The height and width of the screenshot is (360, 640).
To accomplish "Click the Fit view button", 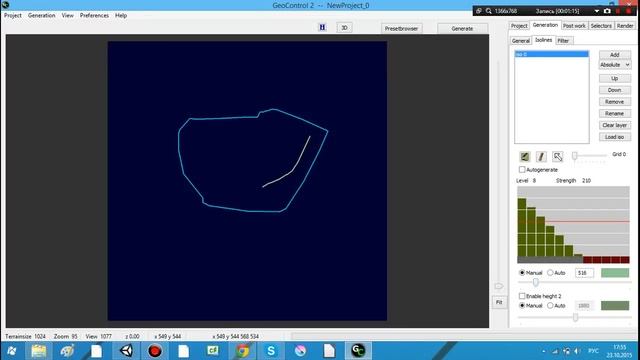I will 499,302.
